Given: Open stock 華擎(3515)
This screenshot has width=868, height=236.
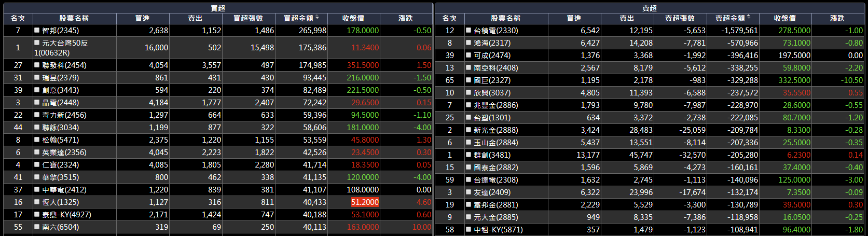Looking at the screenshot, I should coord(60,177).
